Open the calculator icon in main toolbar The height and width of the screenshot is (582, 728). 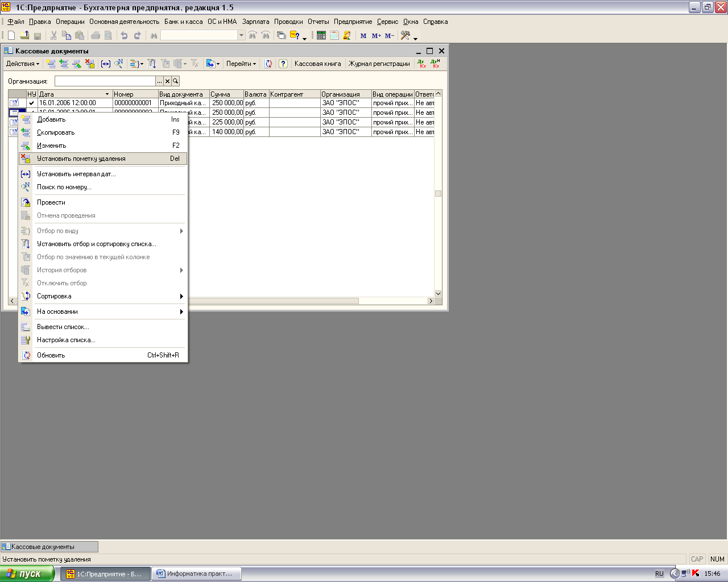click(x=321, y=35)
